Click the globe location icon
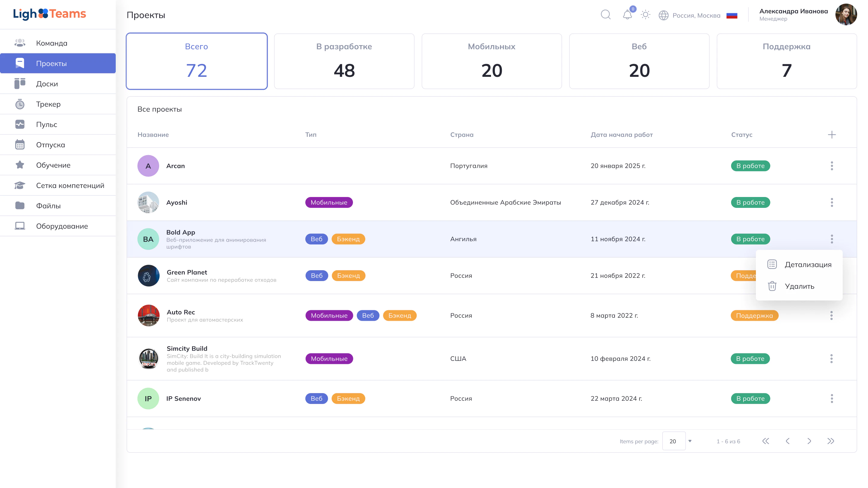868x488 pixels. [x=663, y=15]
